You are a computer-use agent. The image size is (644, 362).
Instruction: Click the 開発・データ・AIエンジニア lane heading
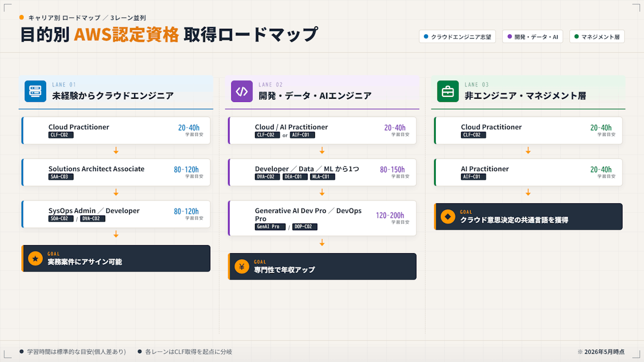[315, 96]
